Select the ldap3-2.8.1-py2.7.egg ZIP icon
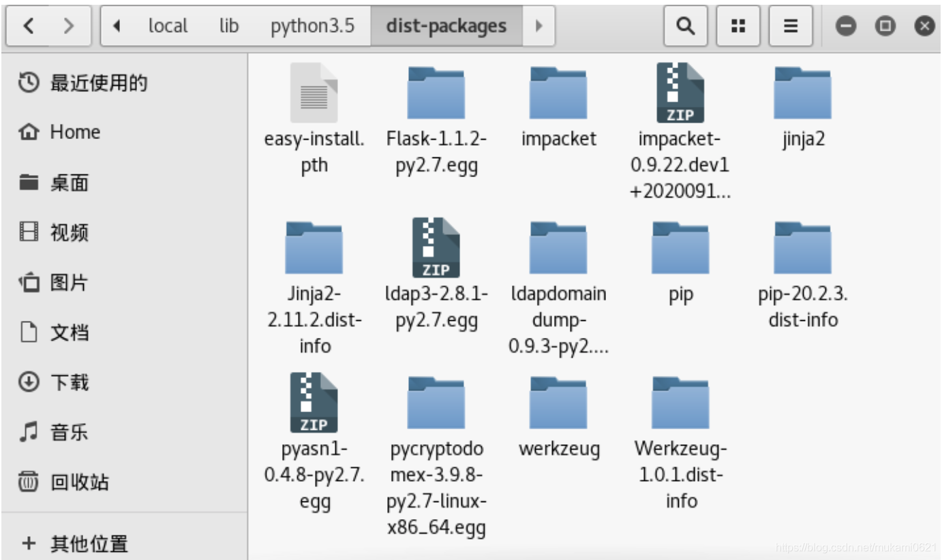Screen dimensions: 942x560 pyautogui.click(x=436, y=247)
